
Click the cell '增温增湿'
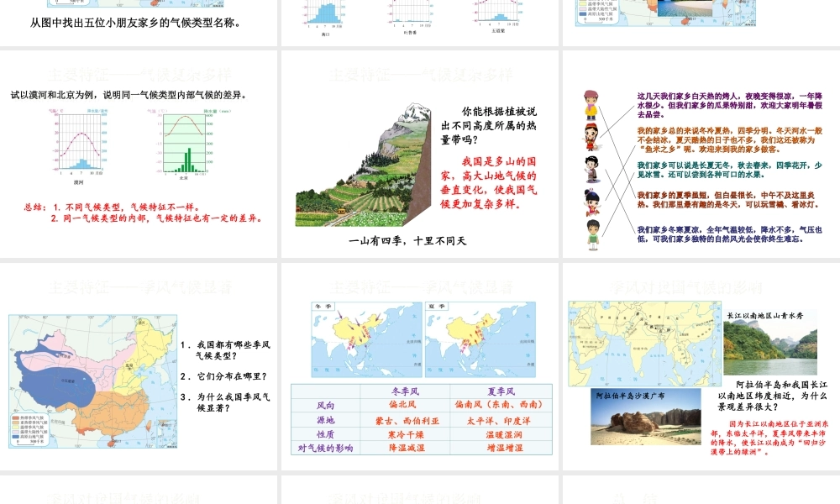click(505, 448)
